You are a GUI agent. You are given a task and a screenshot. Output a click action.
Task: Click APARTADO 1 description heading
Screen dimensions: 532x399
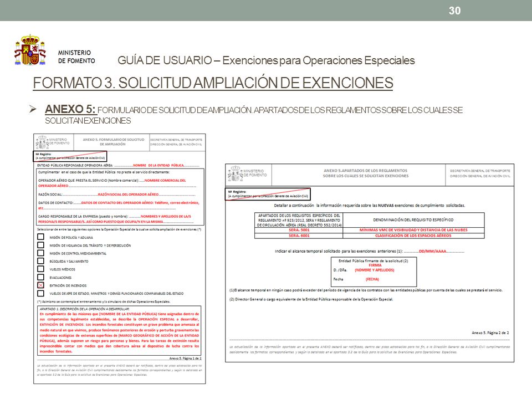(x=84, y=309)
